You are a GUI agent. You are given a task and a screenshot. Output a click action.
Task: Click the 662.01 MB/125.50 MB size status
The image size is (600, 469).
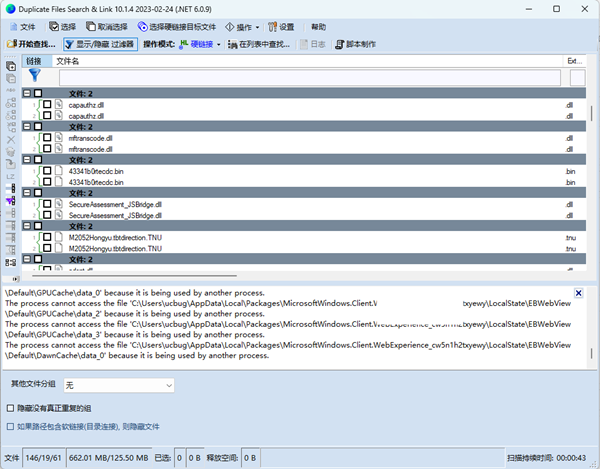109,458
